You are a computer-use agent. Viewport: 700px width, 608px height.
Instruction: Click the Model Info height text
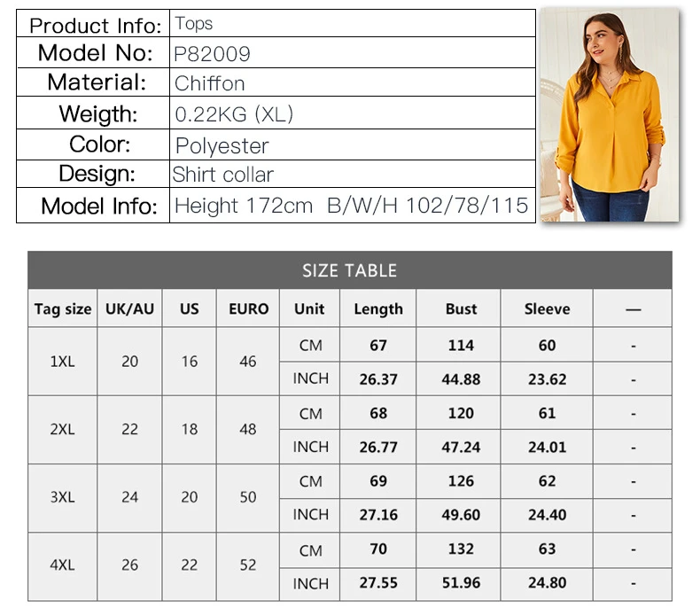244,206
